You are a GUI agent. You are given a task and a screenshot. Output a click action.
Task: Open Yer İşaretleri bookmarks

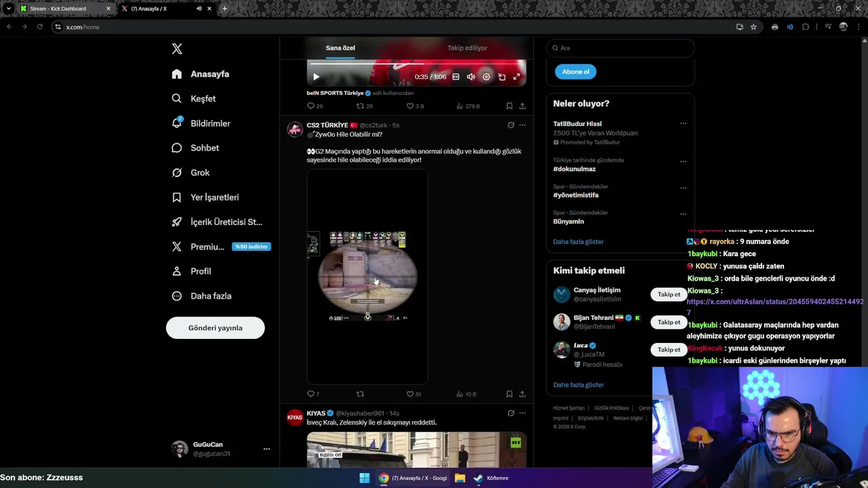pyautogui.click(x=205, y=197)
